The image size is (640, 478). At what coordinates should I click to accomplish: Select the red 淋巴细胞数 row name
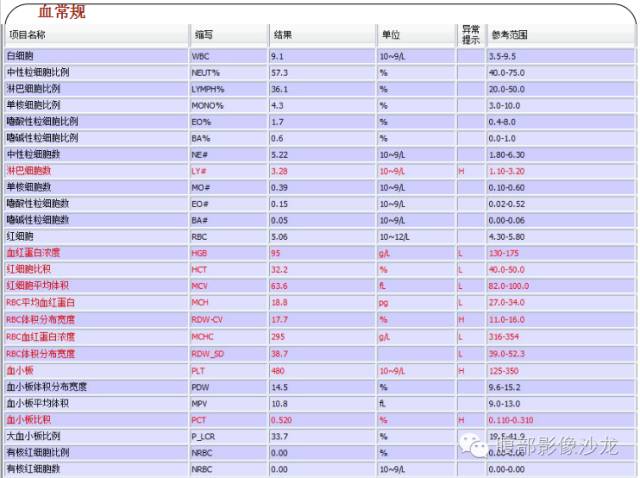click(29, 171)
